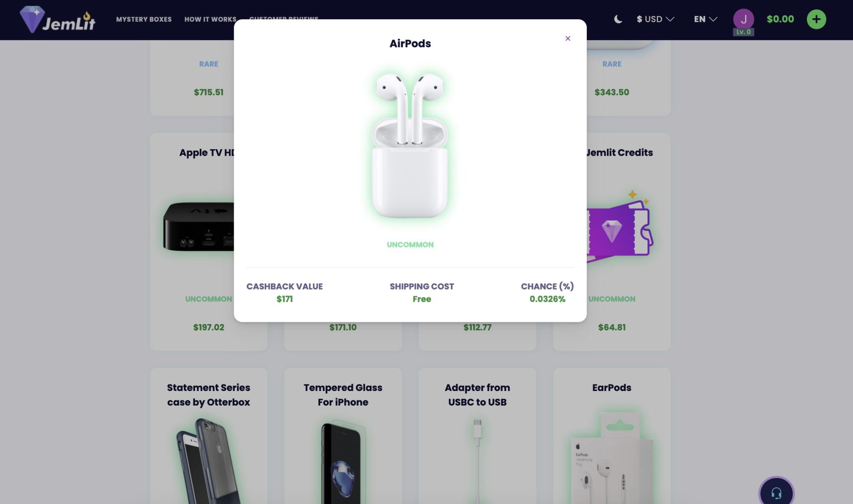Click the green plus add funds button
This screenshot has height=504, width=853.
click(816, 19)
